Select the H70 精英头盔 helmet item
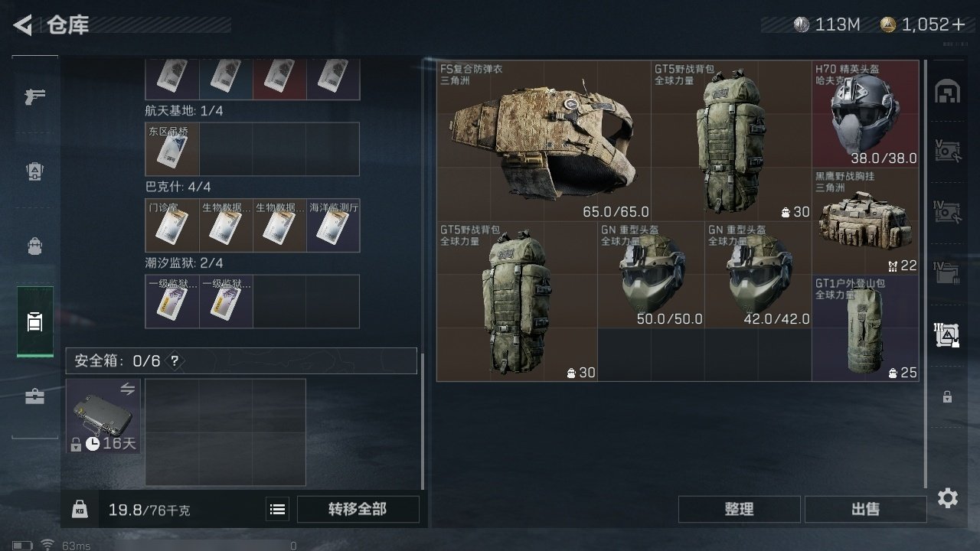Screen dimensions: 980x551 (865, 114)
